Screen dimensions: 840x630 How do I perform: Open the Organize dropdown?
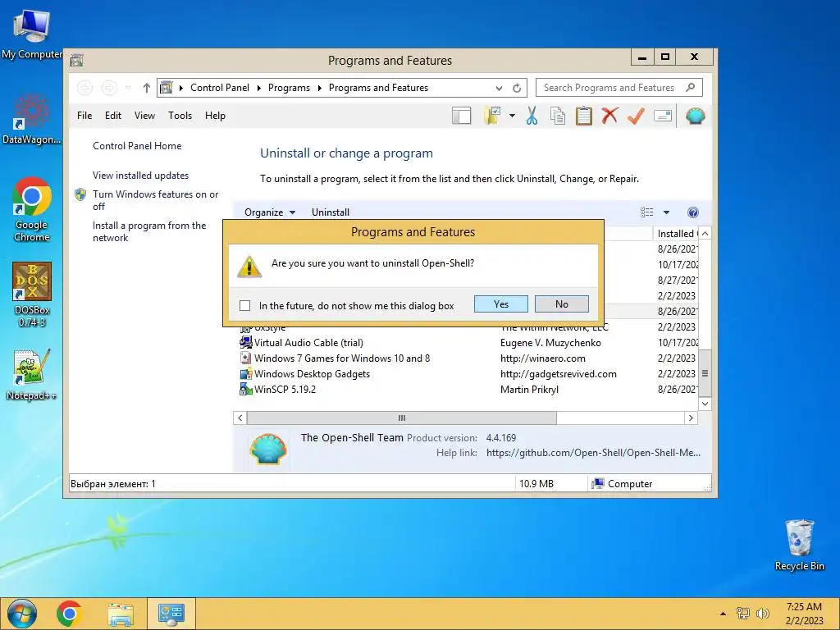269,212
